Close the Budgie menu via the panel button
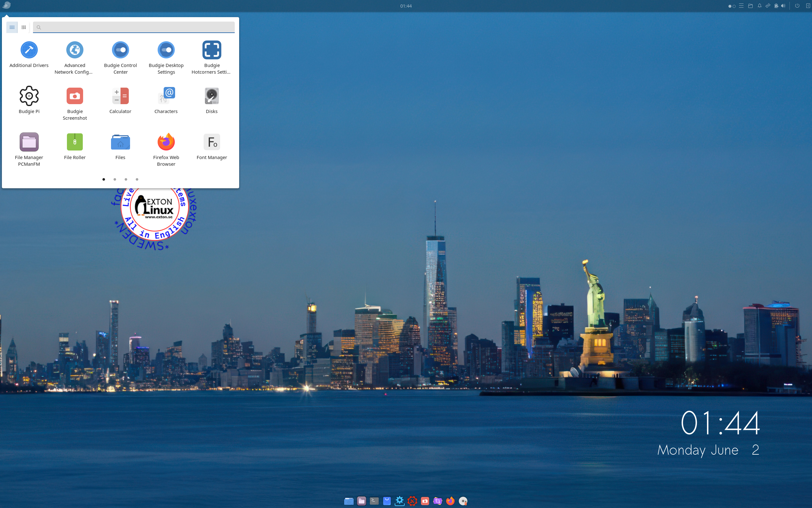The width and height of the screenshot is (812, 508). 6,5
